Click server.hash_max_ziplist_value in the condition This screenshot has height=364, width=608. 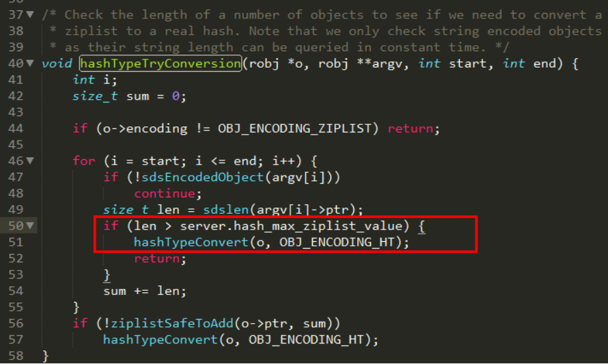tap(291, 226)
